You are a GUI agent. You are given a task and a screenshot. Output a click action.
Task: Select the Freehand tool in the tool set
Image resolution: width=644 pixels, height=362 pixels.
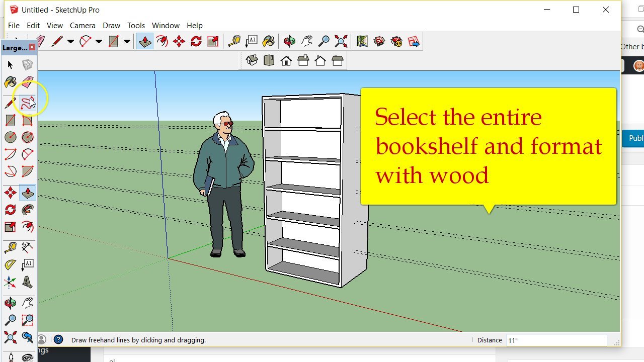click(28, 103)
